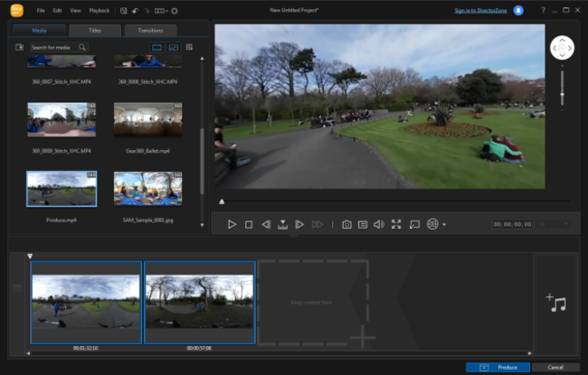Click the fullscreen preview icon
The width and height of the screenshot is (588, 375).
(396, 224)
